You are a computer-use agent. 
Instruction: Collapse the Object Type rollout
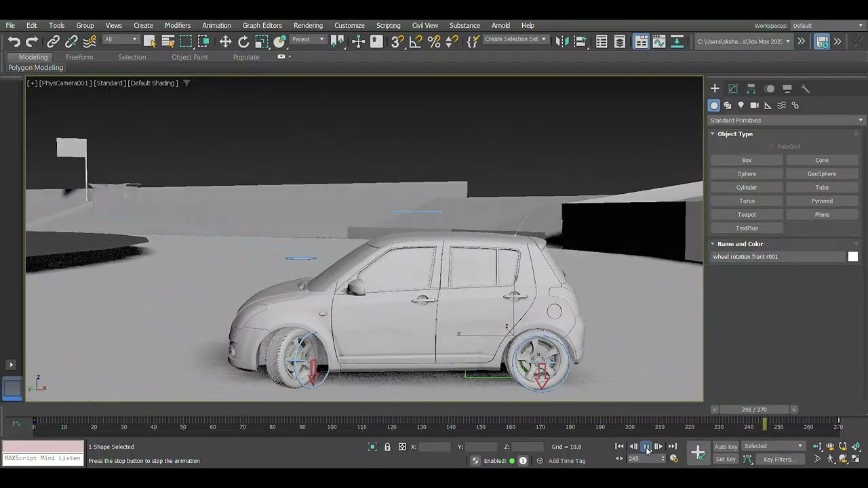click(734, 134)
